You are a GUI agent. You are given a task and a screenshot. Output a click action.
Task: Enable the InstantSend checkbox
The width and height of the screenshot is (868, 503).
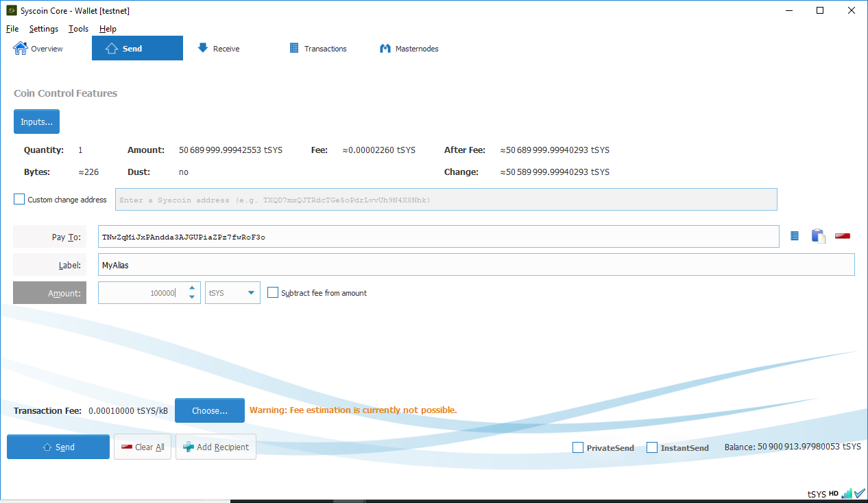652,448
